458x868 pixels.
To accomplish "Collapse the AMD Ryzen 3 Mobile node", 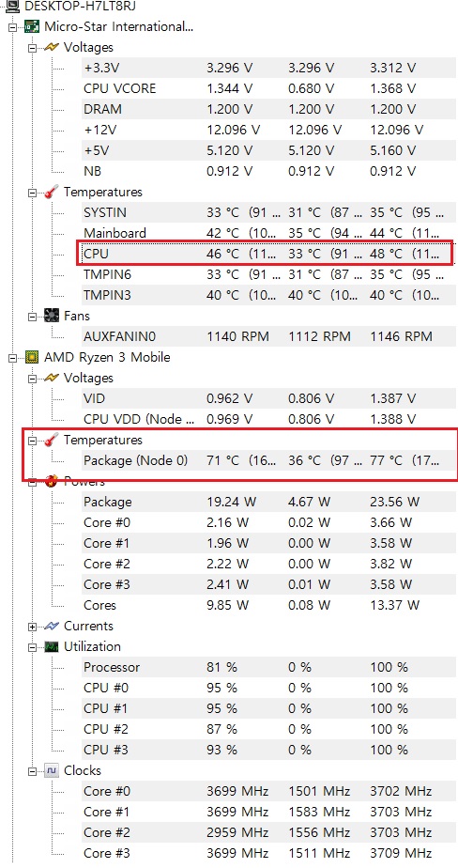I will coord(13,358).
